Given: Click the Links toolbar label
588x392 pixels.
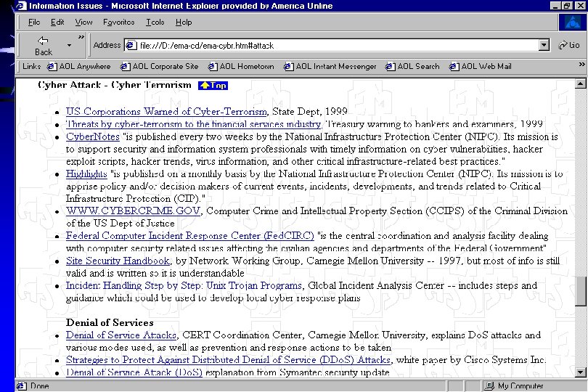Looking at the screenshot, I should coord(31,66).
